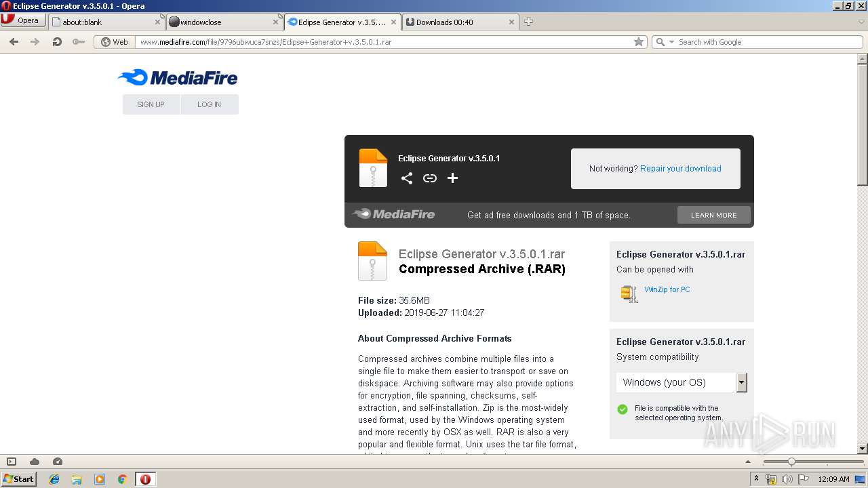
Task: Reload the current page
Action: pyautogui.click(x=57, y=42)
